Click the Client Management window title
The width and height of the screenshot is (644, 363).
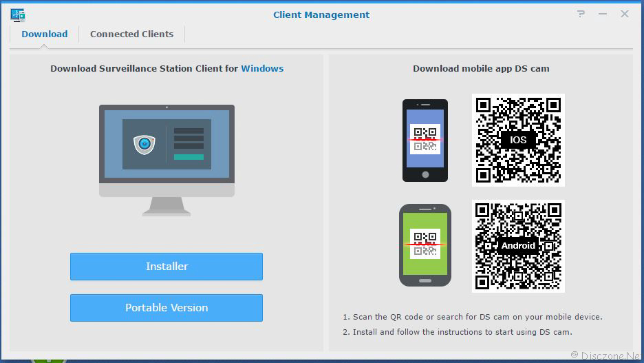[321, 14]
